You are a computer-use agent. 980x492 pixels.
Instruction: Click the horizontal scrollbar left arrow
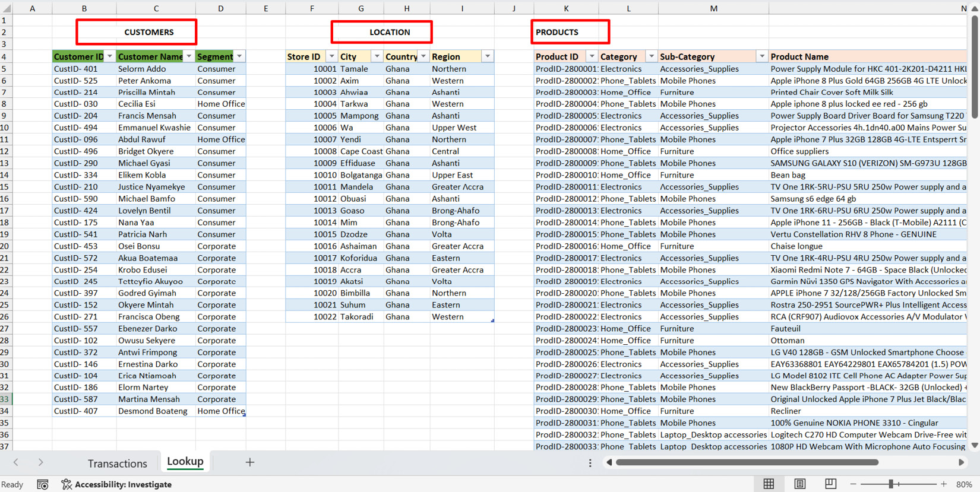coord(609,462)
